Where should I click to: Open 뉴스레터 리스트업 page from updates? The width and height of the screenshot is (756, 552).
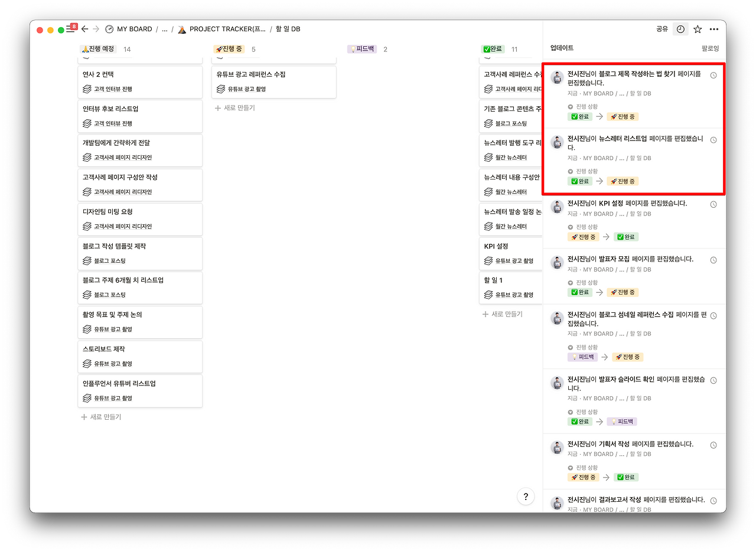[623, 139]
